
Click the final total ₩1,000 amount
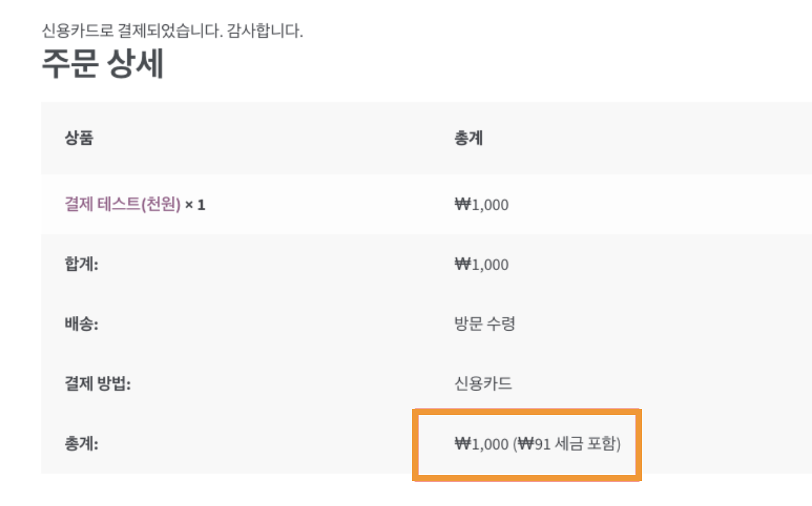(x=481, y=444)
